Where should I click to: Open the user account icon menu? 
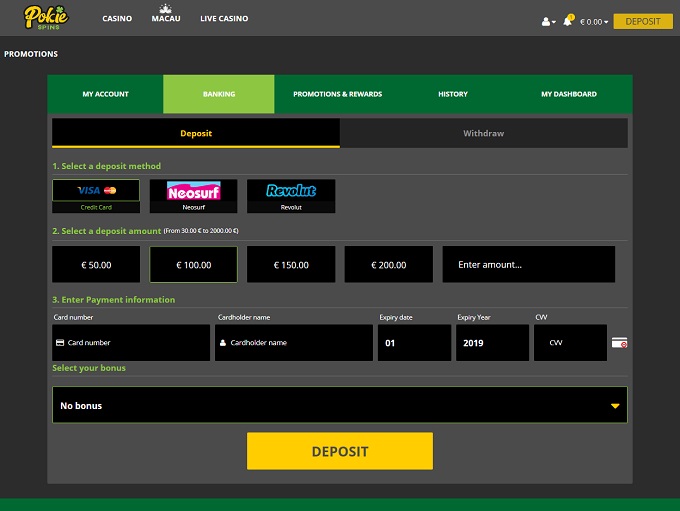547,21
